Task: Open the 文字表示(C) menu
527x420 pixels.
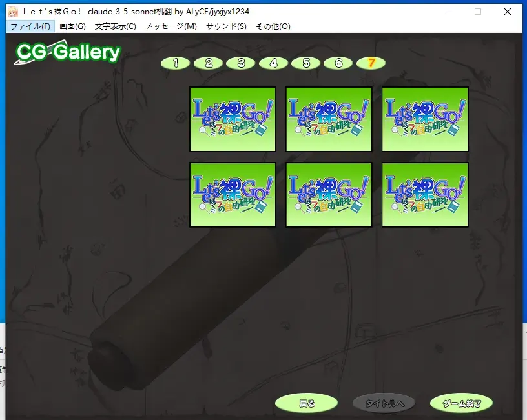Action: (x=115, y=26)
